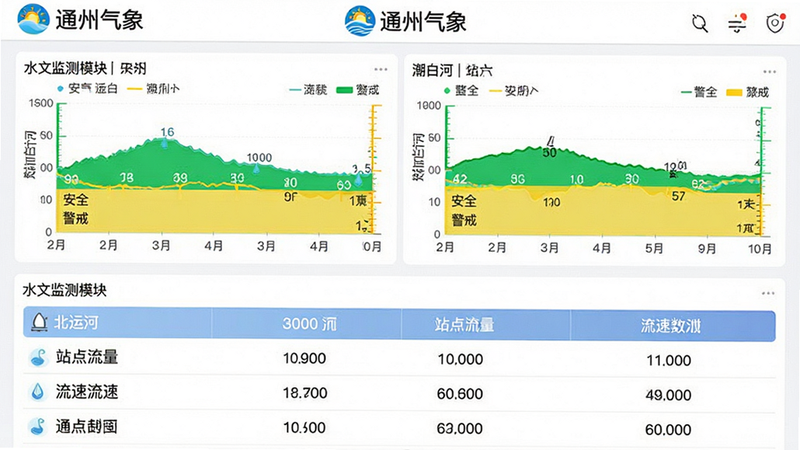Toggle the yellow line legend item in left chart

tap(153, 89)
